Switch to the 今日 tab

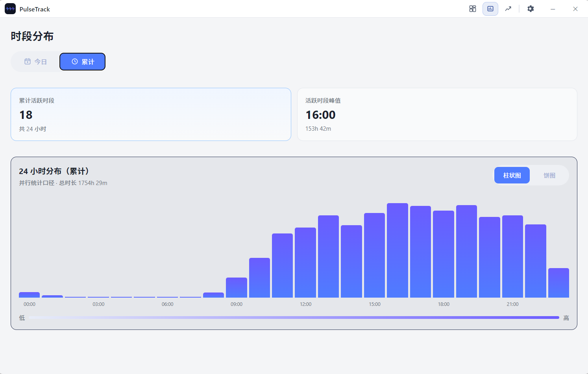[x=35, y=61]
